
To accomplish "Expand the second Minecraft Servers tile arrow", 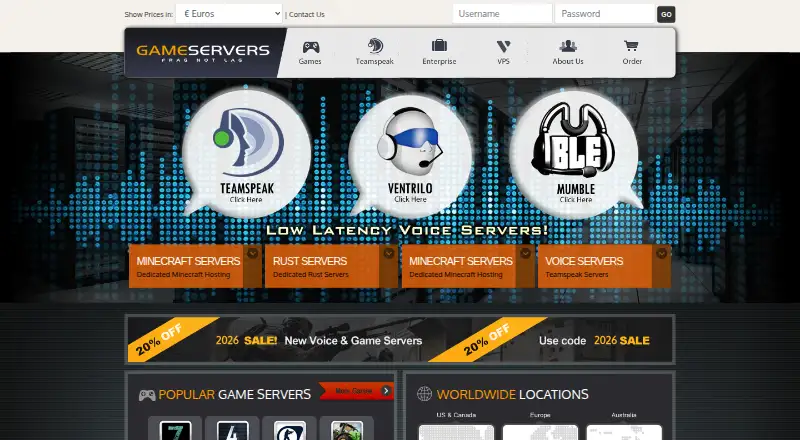I will 526,253.
